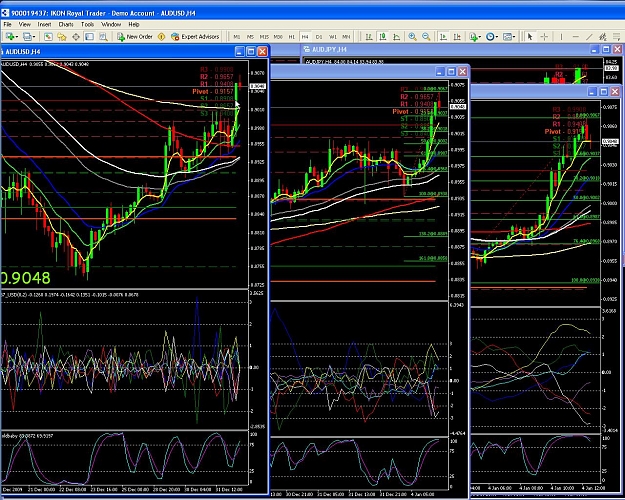Open the Profiles icon in the toolbar
Image resolution: width=625 pixels, height=500 pixels.
pos(26,37)
